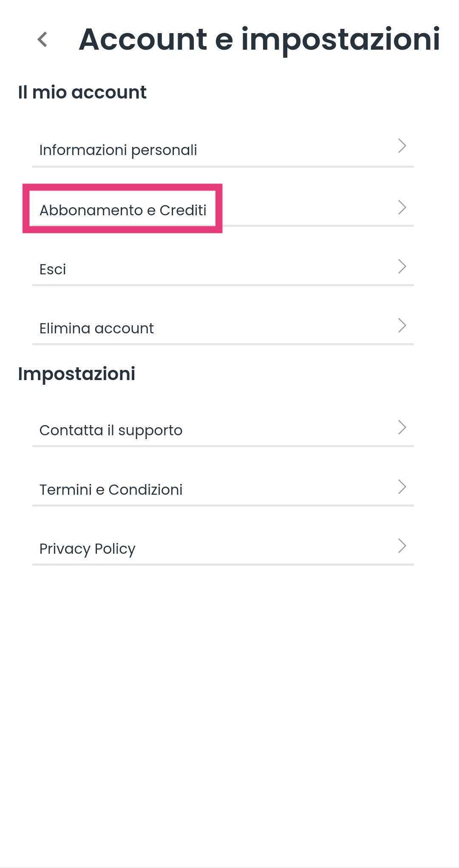Tap the chevron on the Esci row
The height and width of the screenshot is (868, 459).
click(x=402, y=267)
